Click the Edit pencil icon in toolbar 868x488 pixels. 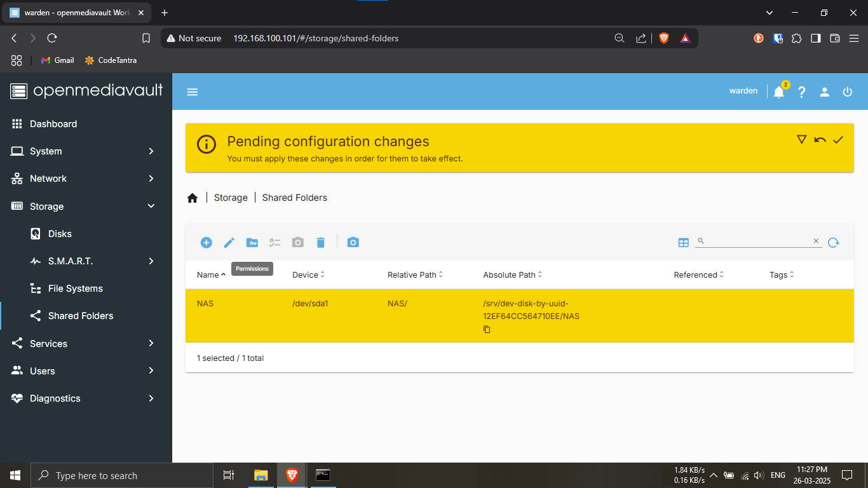pyautogui.click(x=229, y=242)
